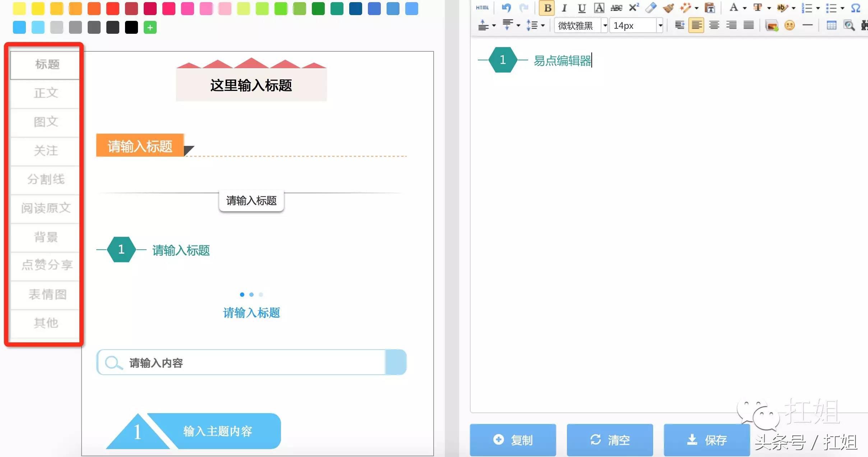
Task: Toggle underline formatting
Action: point(581,8)
